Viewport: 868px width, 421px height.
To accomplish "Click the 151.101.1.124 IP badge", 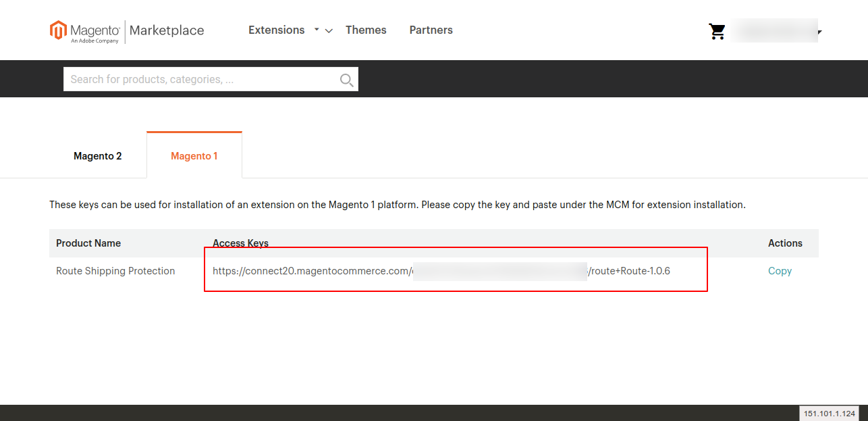I will coord(829,414).
